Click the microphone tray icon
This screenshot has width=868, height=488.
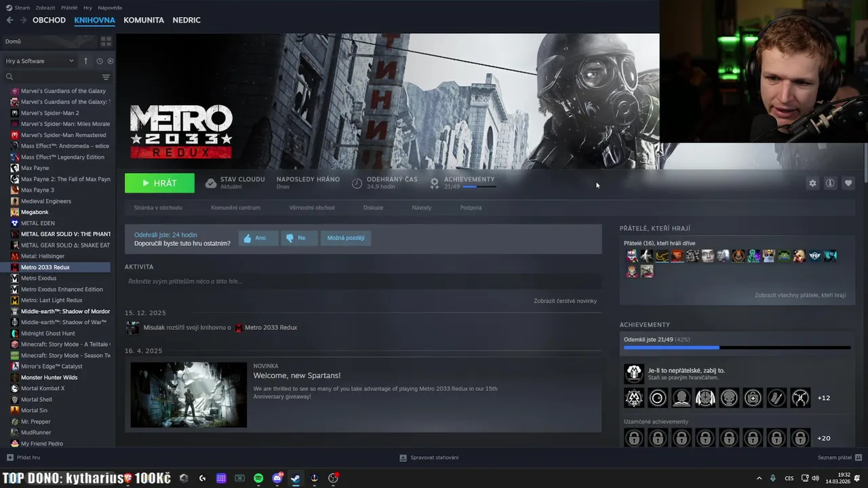coord(773,478)
